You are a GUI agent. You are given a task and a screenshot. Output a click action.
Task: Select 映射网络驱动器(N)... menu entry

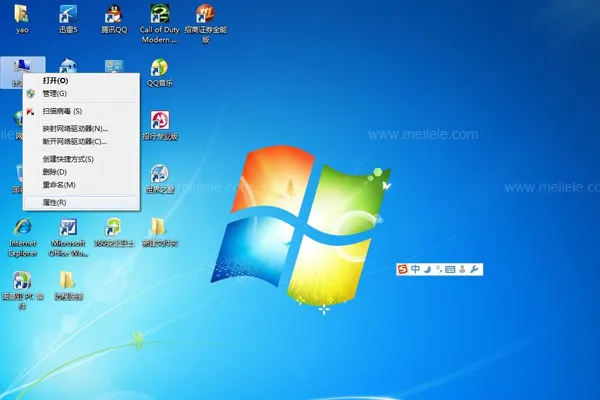click(x=81, y=129)
